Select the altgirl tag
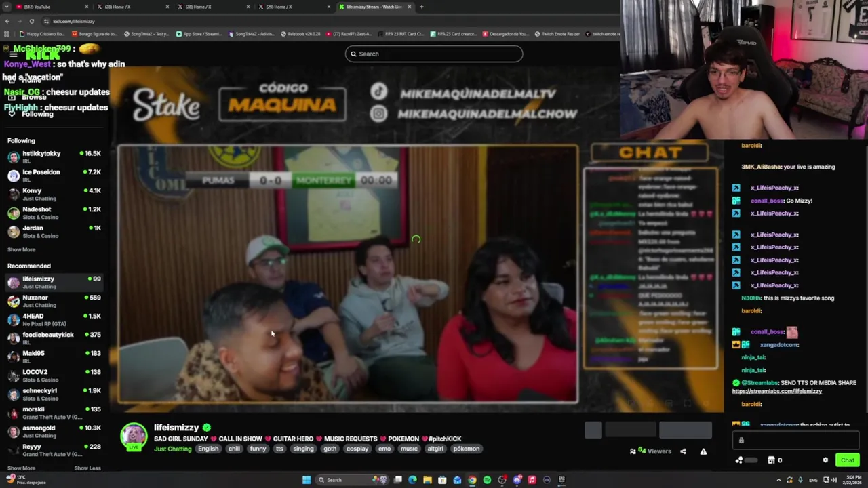 (435, 449)
